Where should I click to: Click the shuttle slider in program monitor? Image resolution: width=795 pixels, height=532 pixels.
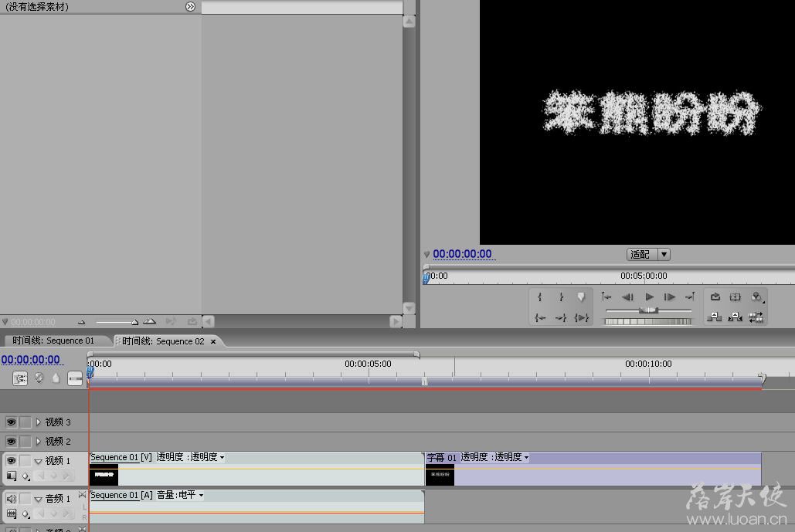[x=648, y=310]
